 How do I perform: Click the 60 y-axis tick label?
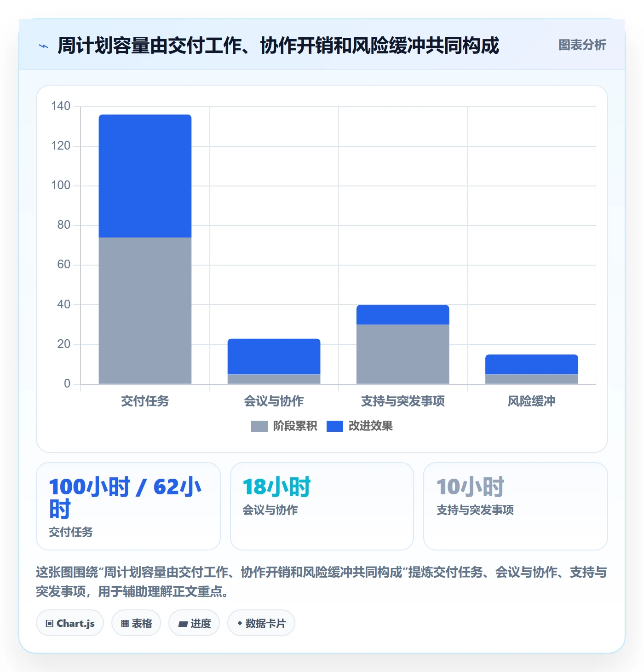point(64,265)
